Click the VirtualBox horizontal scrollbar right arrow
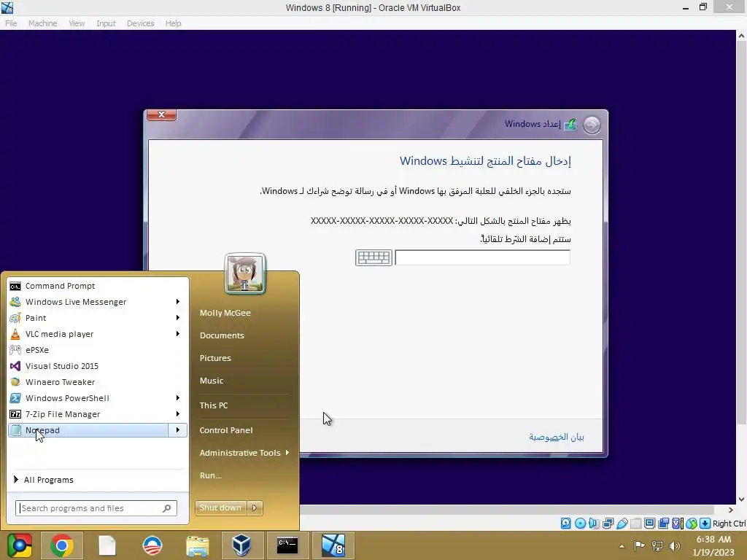747x560 pixels. click(x=731, y=510)
